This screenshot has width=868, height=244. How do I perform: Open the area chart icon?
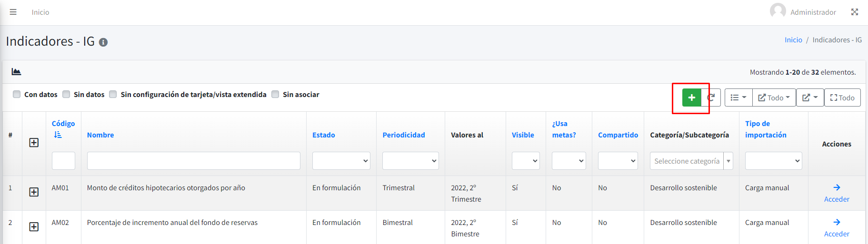coord(16,72)
